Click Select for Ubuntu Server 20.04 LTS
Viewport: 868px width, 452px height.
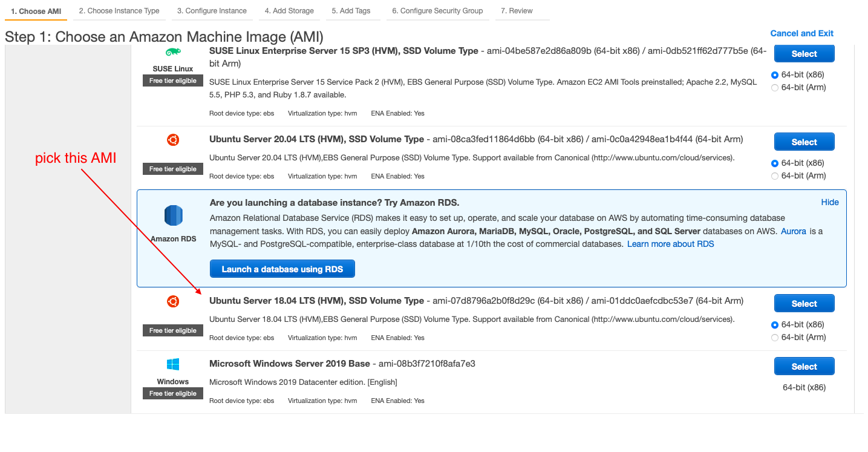pos(804,142)
